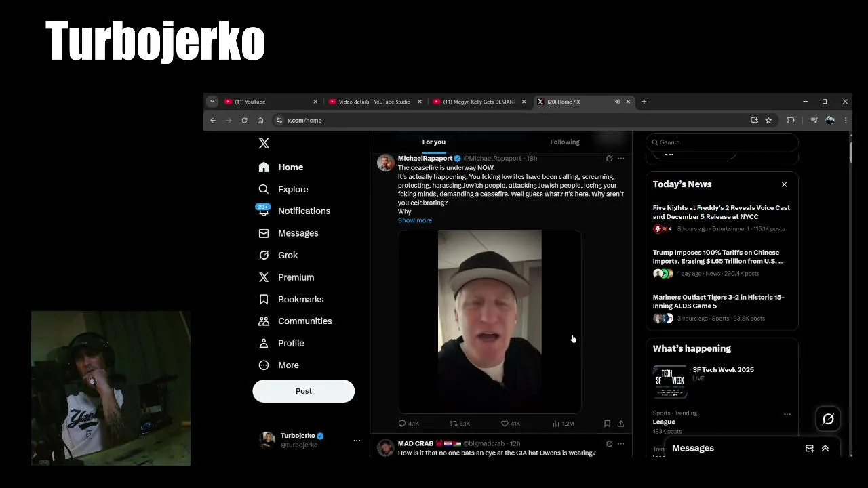Share MichaelRapaport's post
The width and height of the screenshot is (868, 488).
620,424
